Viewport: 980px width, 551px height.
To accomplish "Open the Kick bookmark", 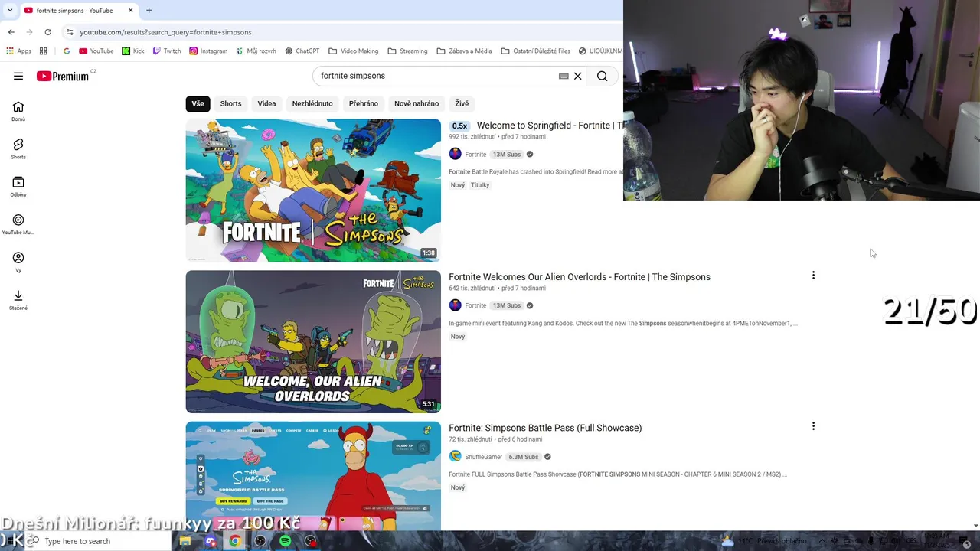I will [133, 51].
